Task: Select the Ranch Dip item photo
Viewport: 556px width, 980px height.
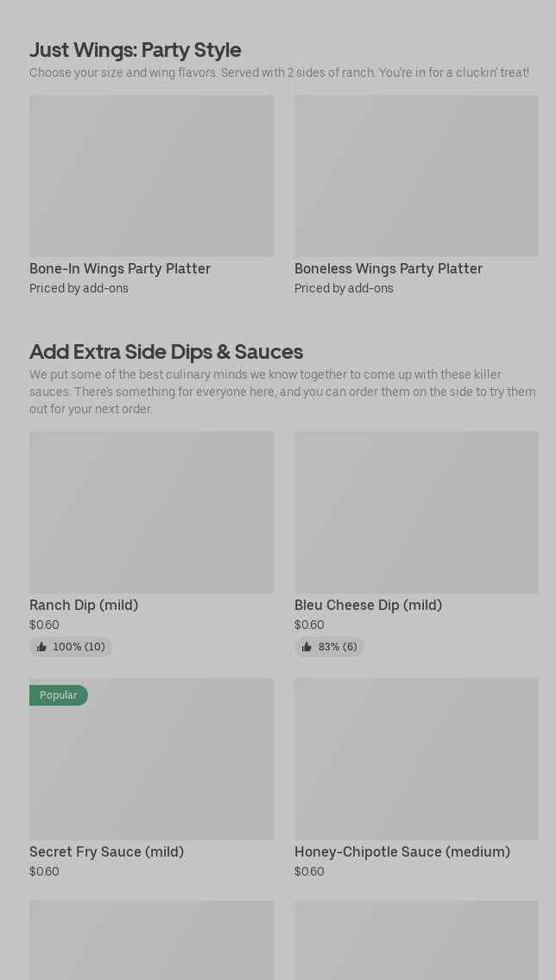Action: pyautogui.click(x=151, y=512)
